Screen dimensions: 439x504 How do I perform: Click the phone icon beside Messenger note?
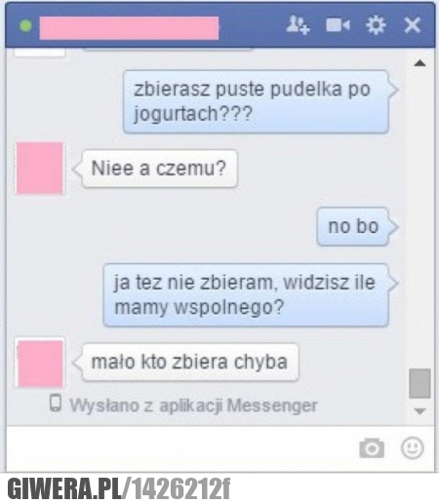click(56, 403)
